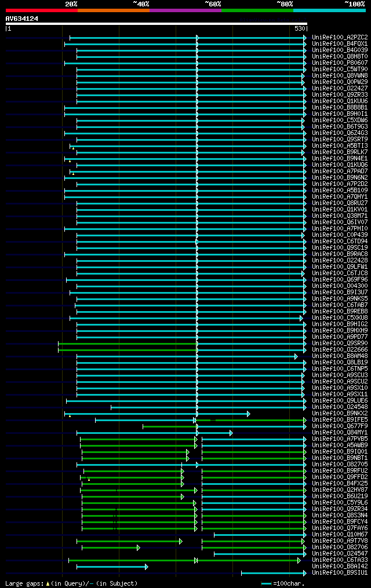Click the green alignment segment of Q9SR90
Screen dimensions: 371x588
tap(128, 344)
